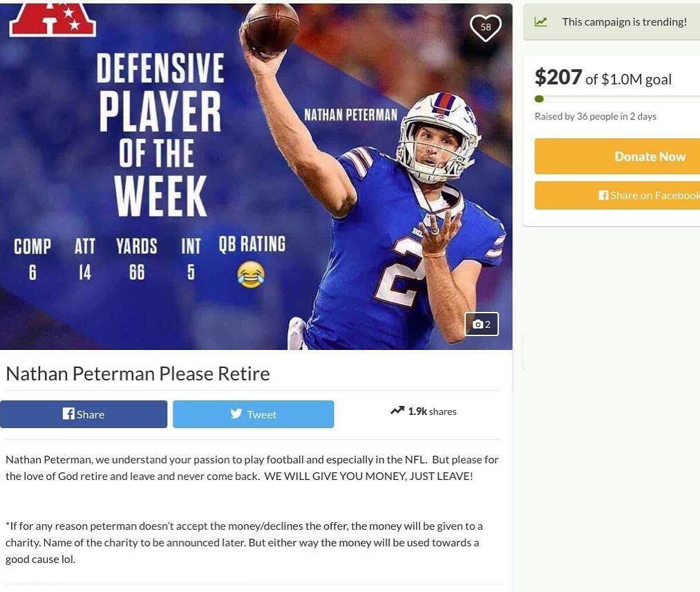This screenshot has width=700, height=592.
Task: Click the "WE WILL GIVE YOU MONEY" description paragraph
Action: pyautogui.click(x=252, y=468)
